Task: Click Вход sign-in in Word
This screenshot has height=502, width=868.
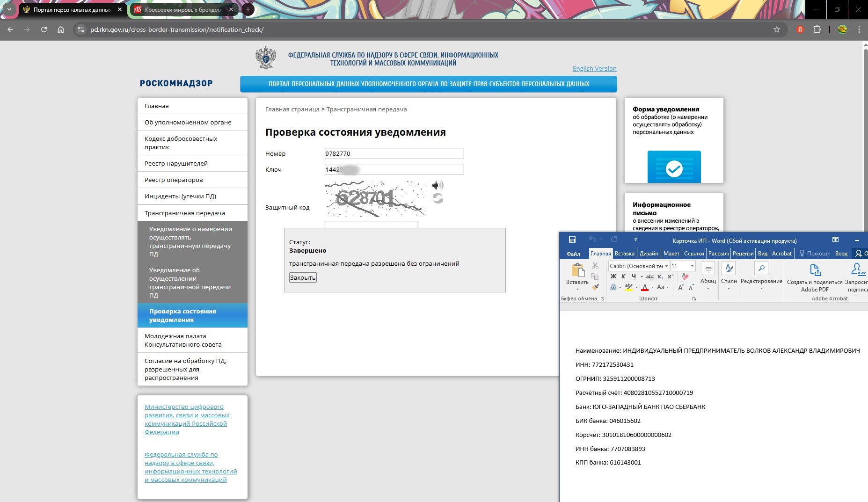Action: (841, 254)
